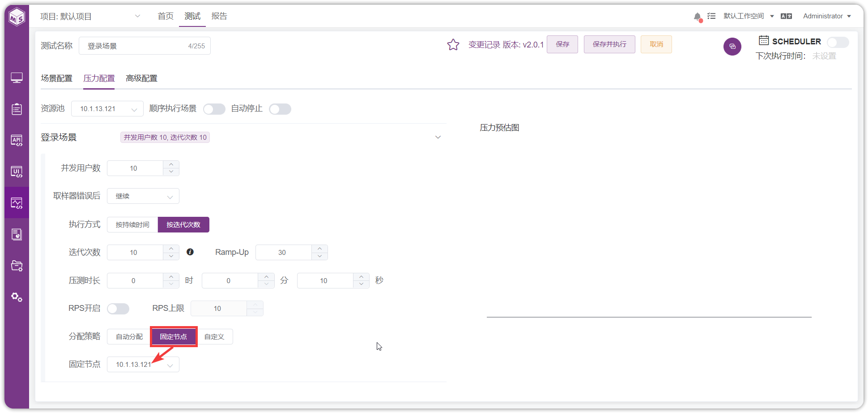Image resolution: width=868 pixels, height=413 pixels.
Task: Open the task list icon
Action: click(x=711, y=16)
